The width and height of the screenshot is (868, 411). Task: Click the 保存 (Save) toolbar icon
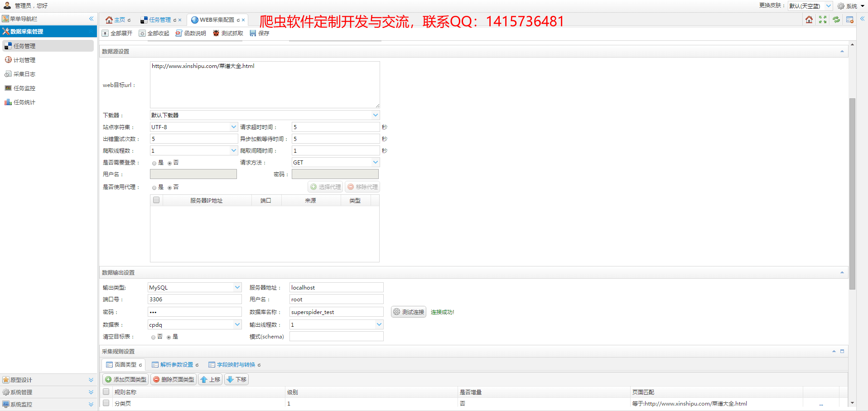click(259, 33)
